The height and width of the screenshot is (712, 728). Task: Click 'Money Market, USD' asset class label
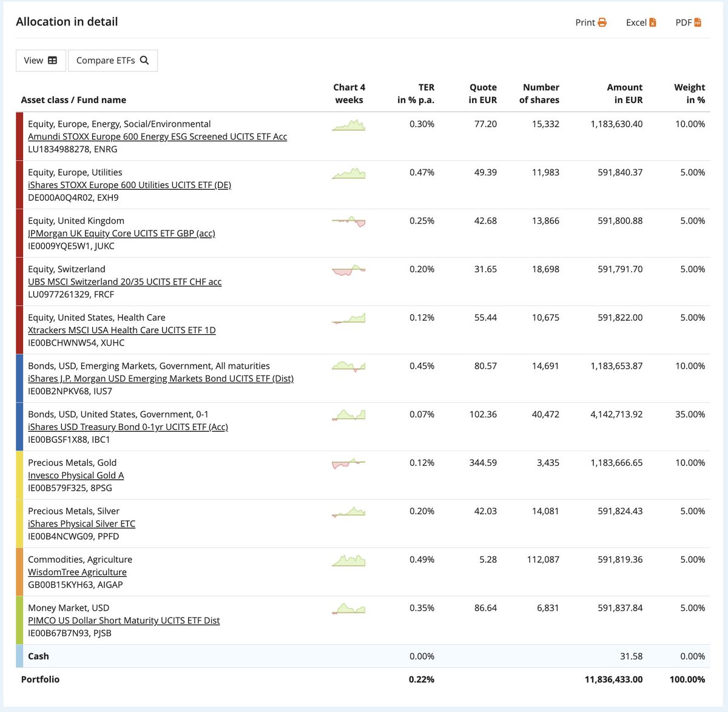point(69,608)
